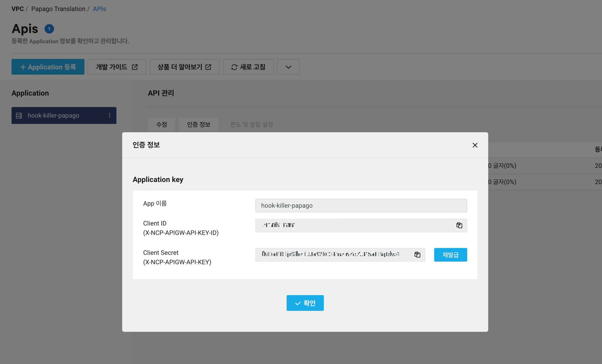Click the Client Secret text field
Image resolution: width=602 pixels, height=364 pixels.
tap(333, 255)
